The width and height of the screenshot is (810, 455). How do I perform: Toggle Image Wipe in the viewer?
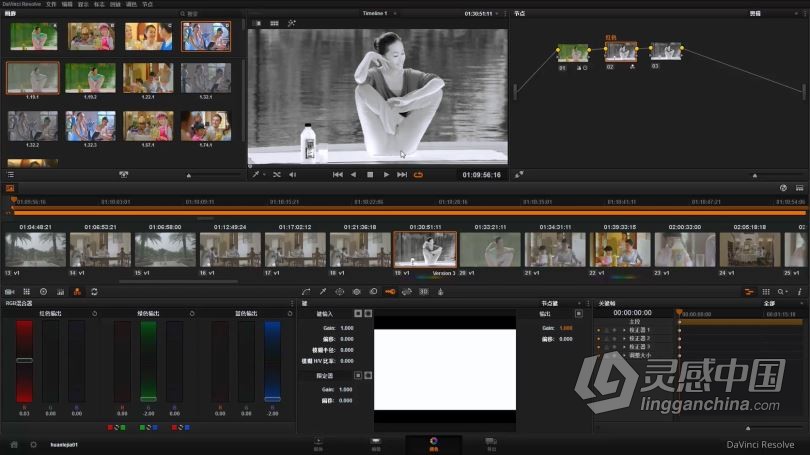coord(257,23)
